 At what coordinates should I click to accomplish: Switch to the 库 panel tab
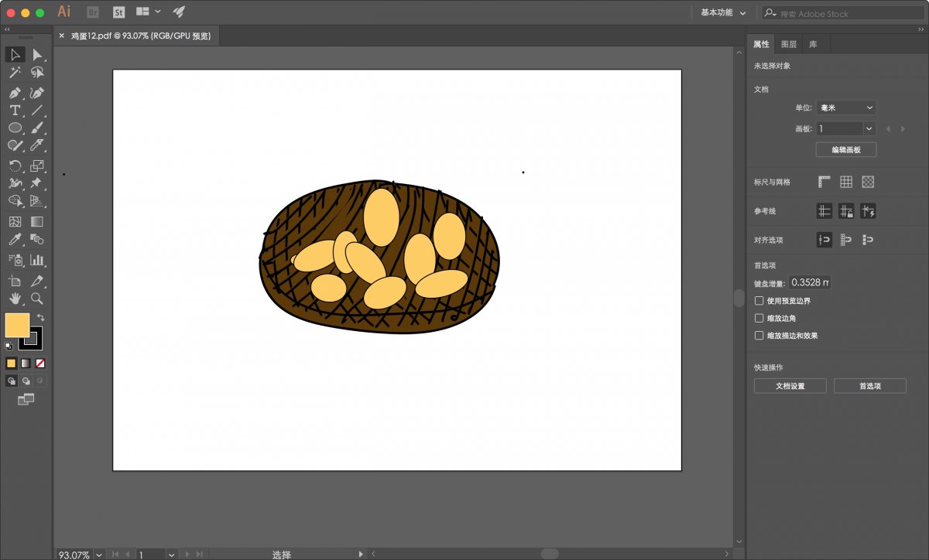813,44
